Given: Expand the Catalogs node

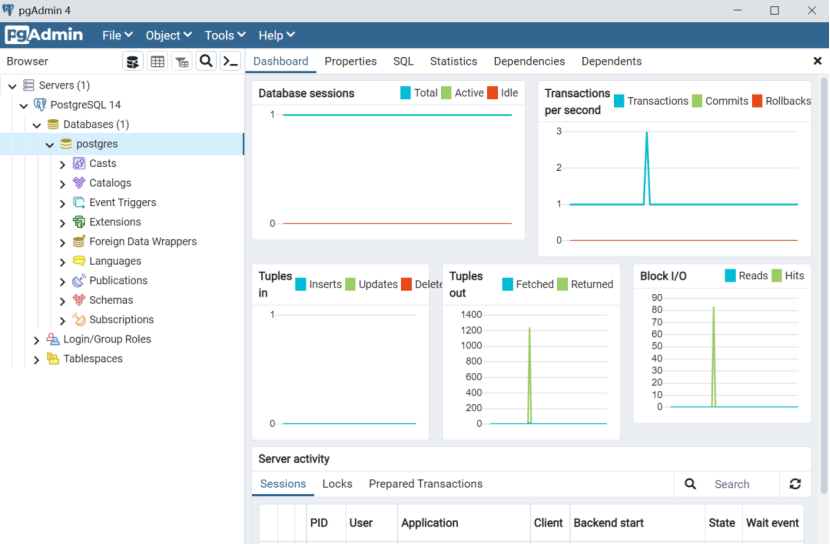Looking at the screenshot, I should pyautogui.click(x=62, y=184).
